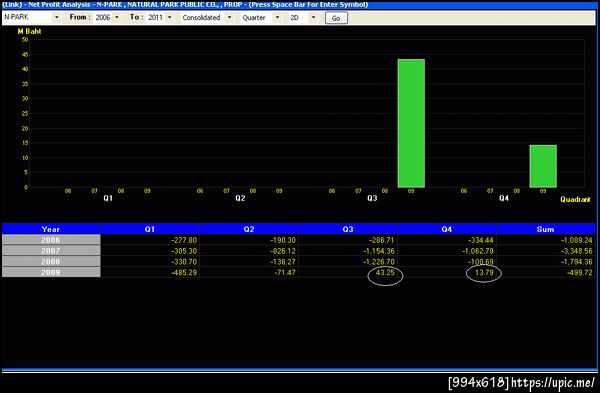Click the -826.12 cell value
The image size is (600, 393).
[283, 251]
